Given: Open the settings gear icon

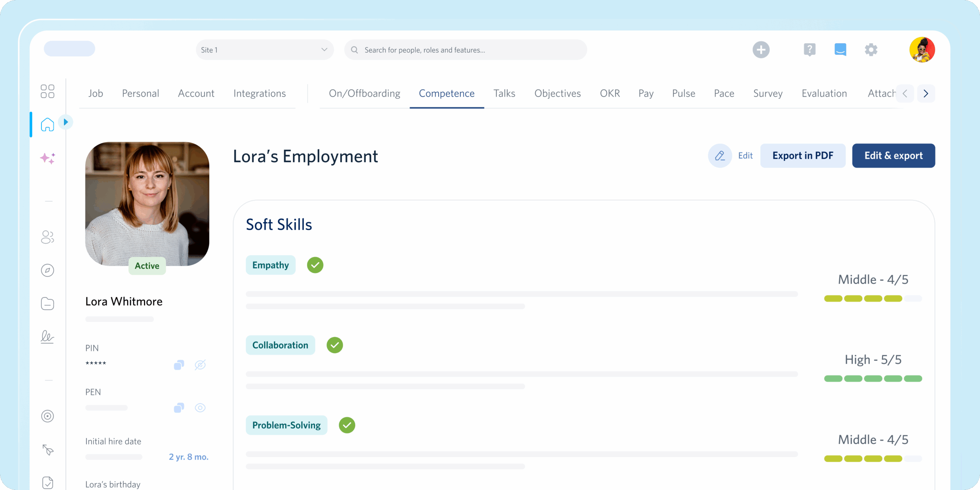Looking at the screenshot, I should click(871, 50).
